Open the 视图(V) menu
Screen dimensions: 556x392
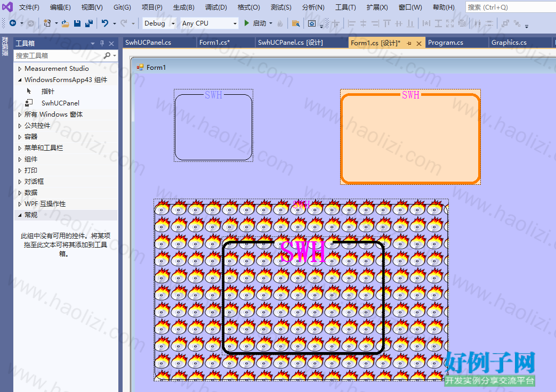(92, 7)
